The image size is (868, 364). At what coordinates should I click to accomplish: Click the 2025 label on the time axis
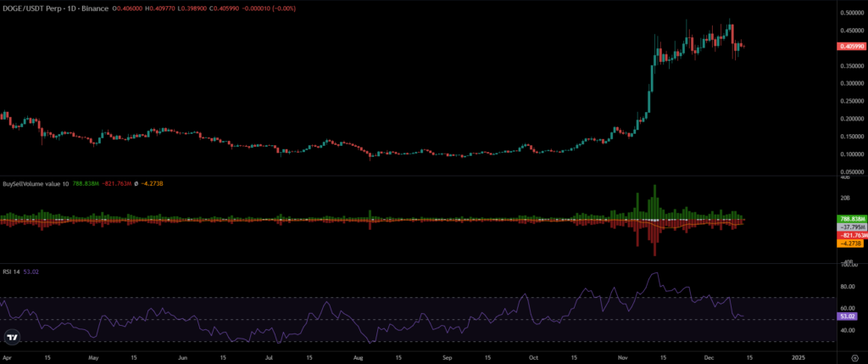point(798,358)
